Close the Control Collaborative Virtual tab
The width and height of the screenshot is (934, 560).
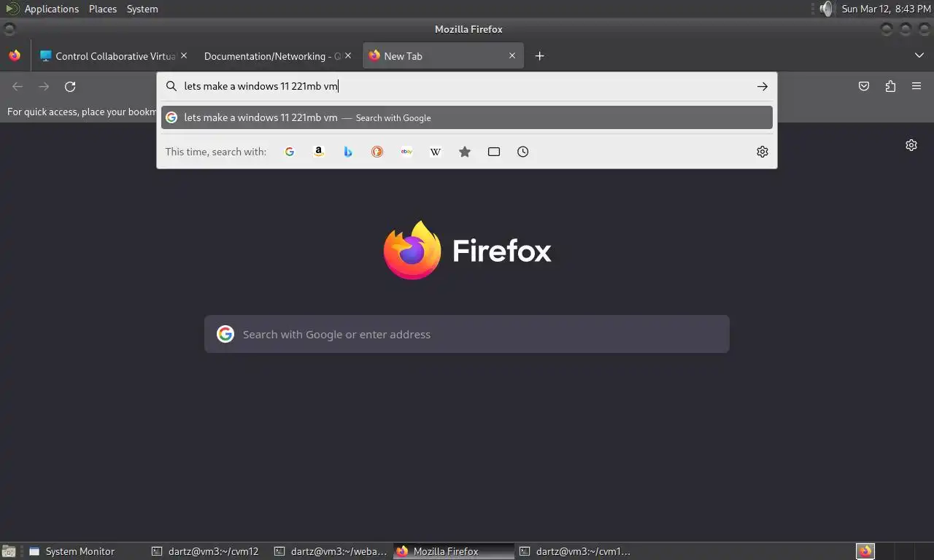184,55
